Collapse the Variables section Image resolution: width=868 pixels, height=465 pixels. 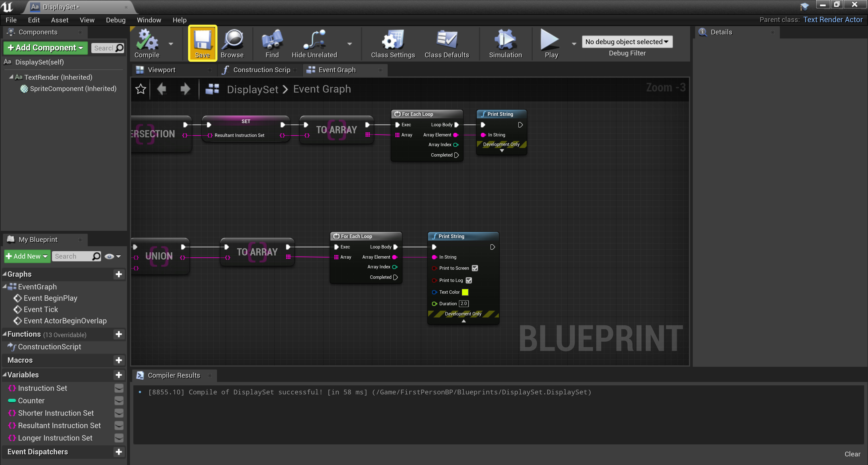5,375
